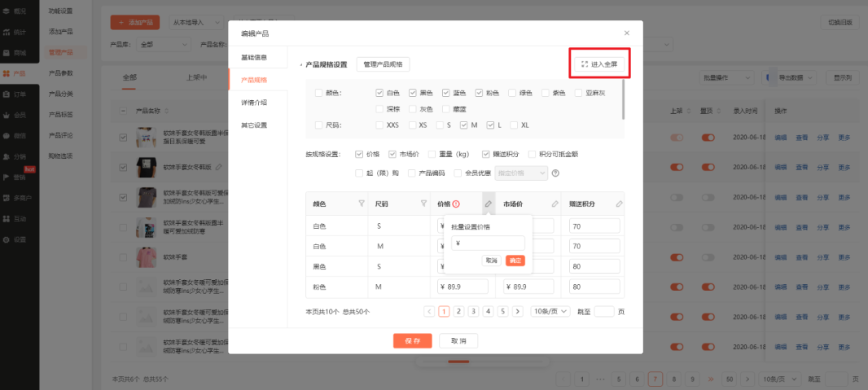Click the pencil batch-edit icon for 赠送积分 column
The width and height of the screenshot is (868, 390).
[619, 204]
